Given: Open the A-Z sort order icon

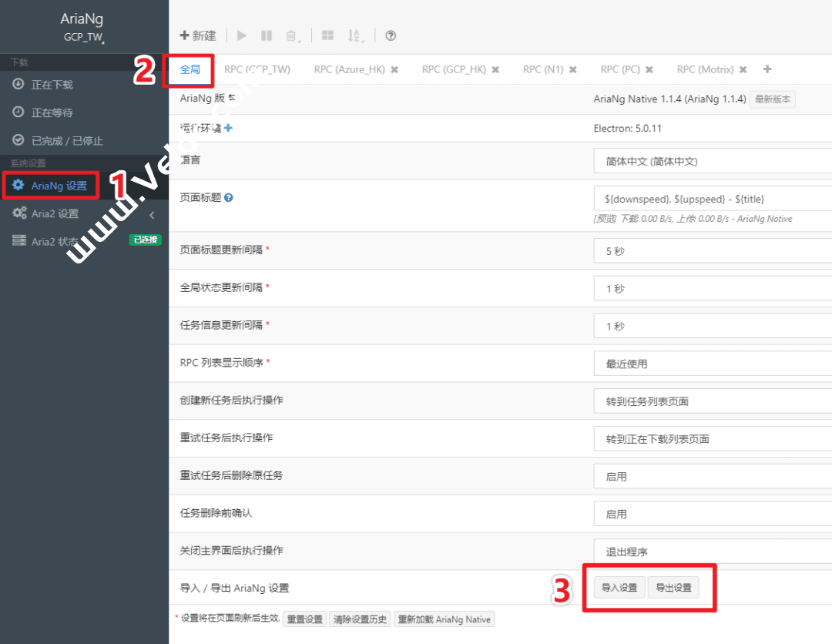Looking at the screenshot, I should click(x=354, y=35).
